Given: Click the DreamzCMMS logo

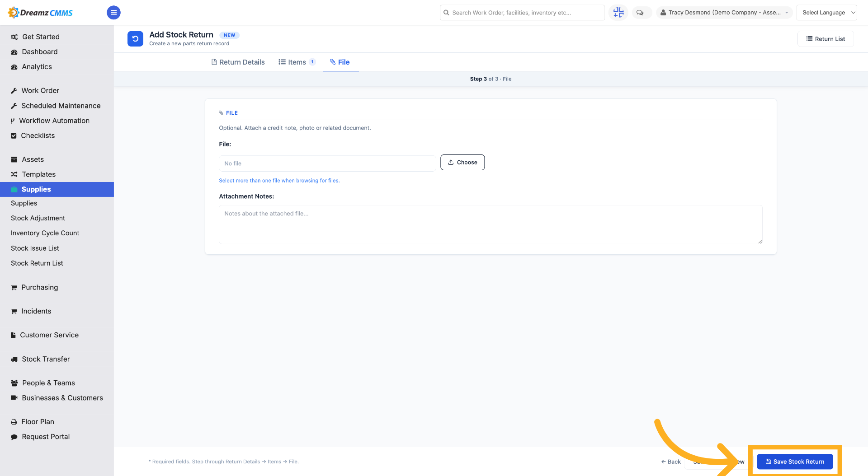Looking at the screenshot, I should click(x=41, y=13).
